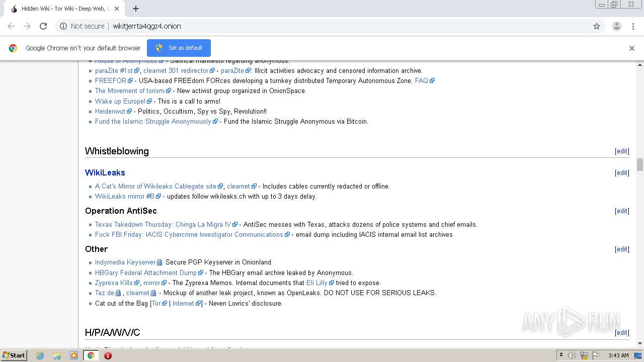Focus the address bar URL
644x362 pixels.
pos(147,26)
